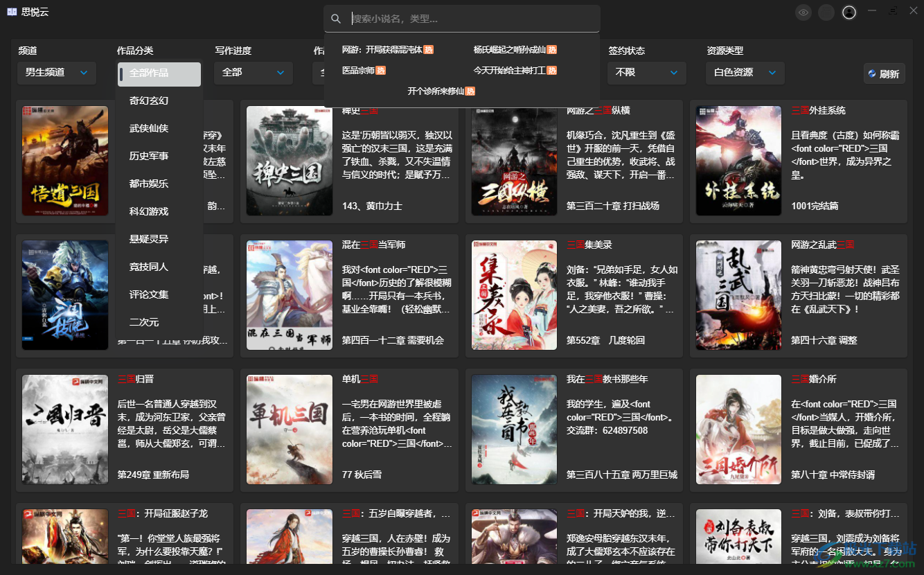Viewport: 924px width, 575px height.
Task: Click latest chapter 第552章 几度轮回
Action: pyautogui.click(x=605, y=340)
